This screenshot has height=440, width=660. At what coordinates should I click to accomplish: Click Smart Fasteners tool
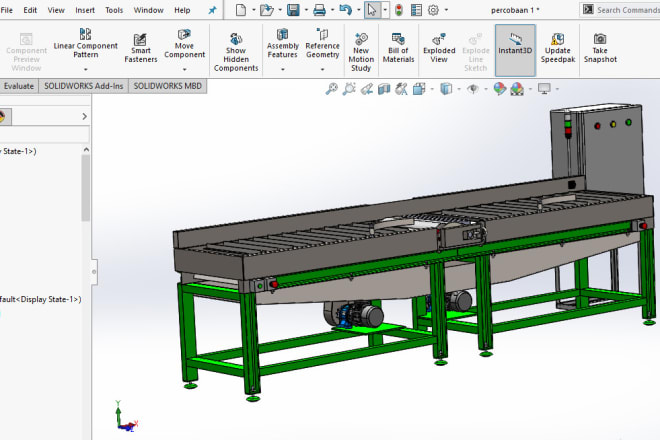(x=141, y=48)
